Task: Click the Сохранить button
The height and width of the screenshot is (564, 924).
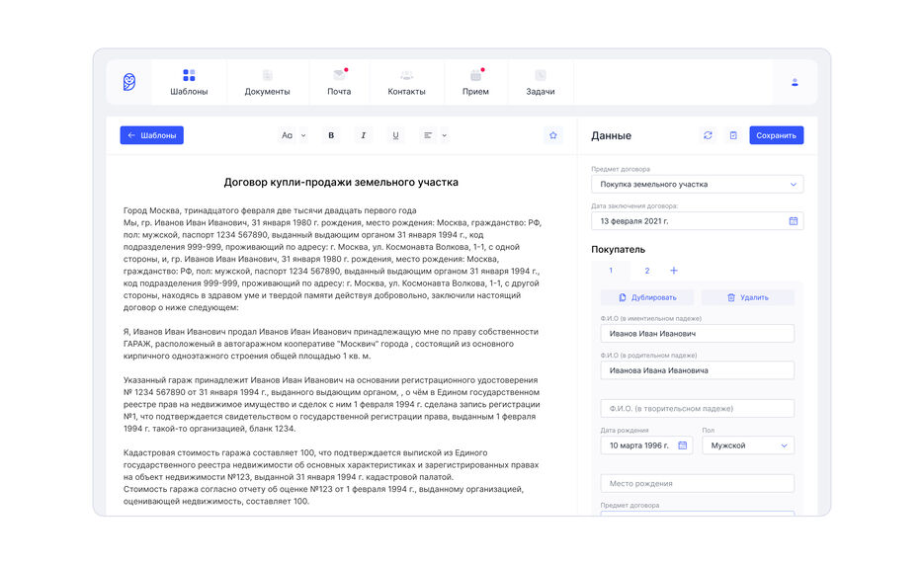Action: (x=776, y=135)
